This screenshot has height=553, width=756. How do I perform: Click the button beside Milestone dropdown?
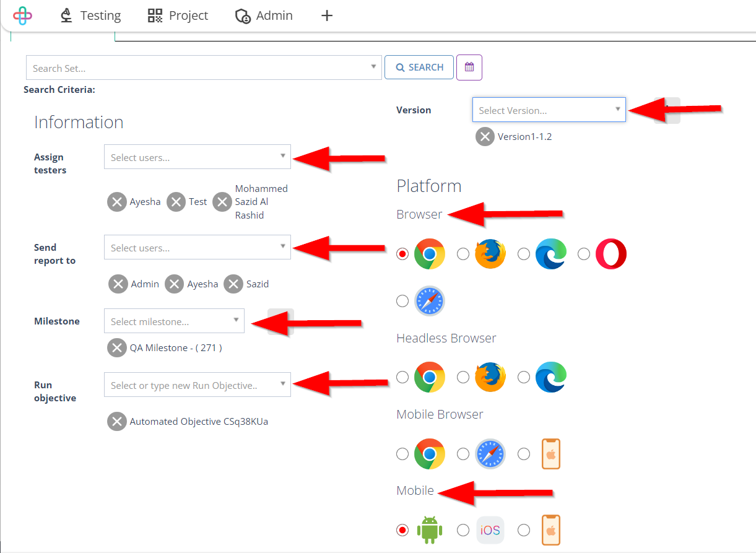pyautogui.click(x=280, y=321)
